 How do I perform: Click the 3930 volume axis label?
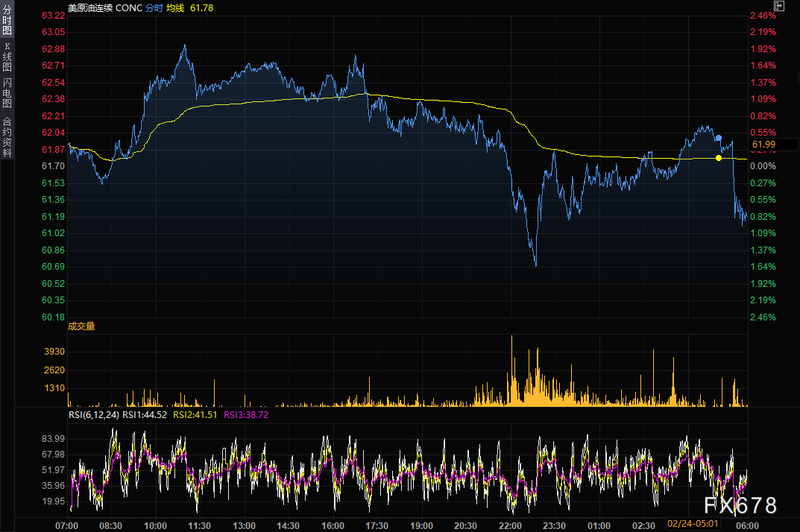pyautogui.click(x=54, y=352)
